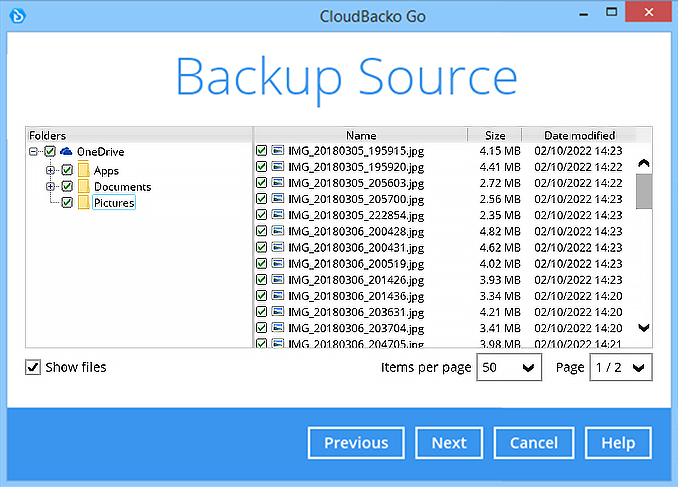The width and height of the screenshot is (678, 487).
Task: Select the Apps folder label
Action: (106, 170)
